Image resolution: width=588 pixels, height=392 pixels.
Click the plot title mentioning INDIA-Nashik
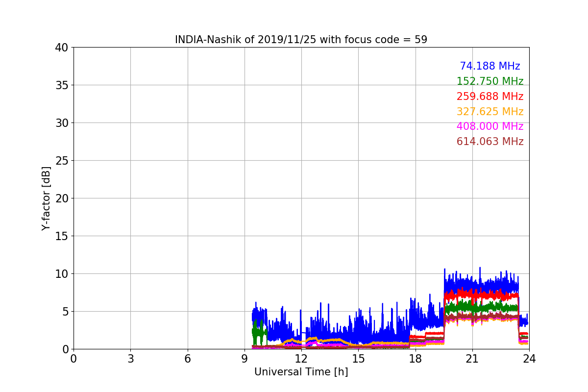pyautogui.click(x=301, y=40)
